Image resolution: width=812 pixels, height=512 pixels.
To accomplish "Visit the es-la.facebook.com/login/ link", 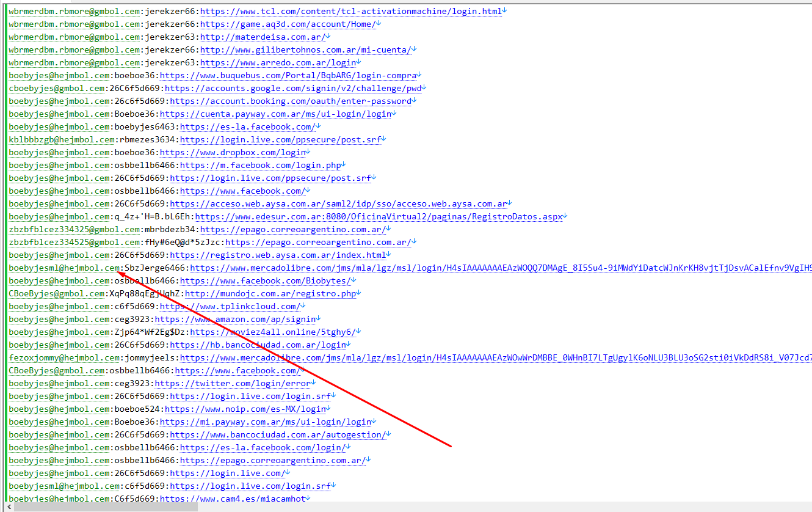I will point(263,448).
